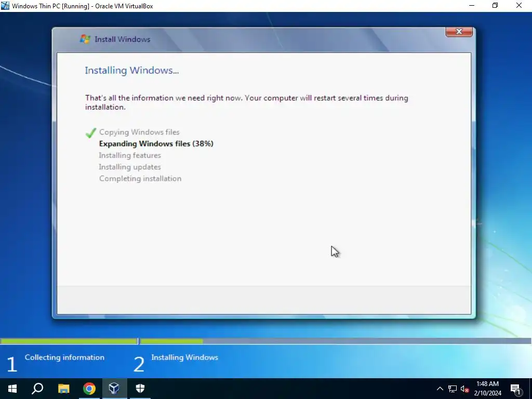Click the 1:48 AM clock in the tray
This screenshot has height=399, width=532.
(487, 384)
